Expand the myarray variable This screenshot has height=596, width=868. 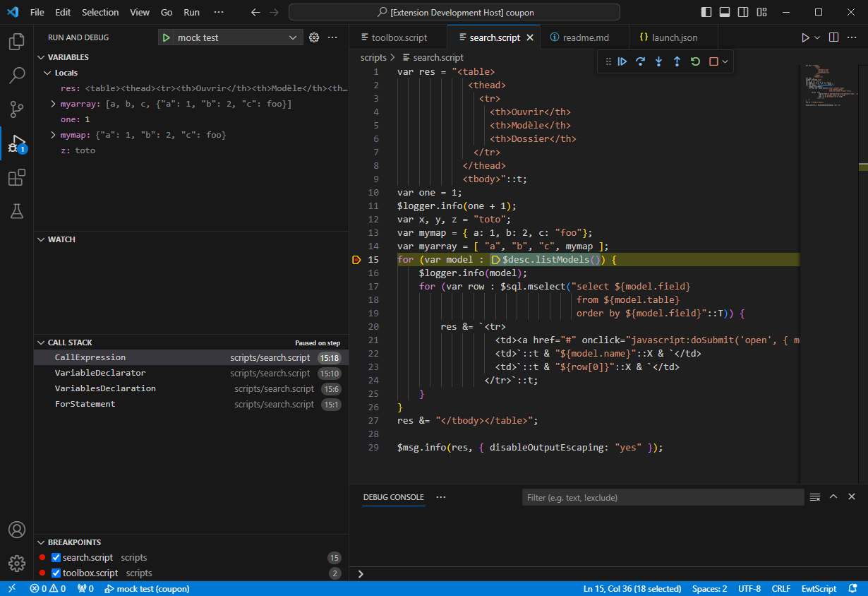pos(54,104)
